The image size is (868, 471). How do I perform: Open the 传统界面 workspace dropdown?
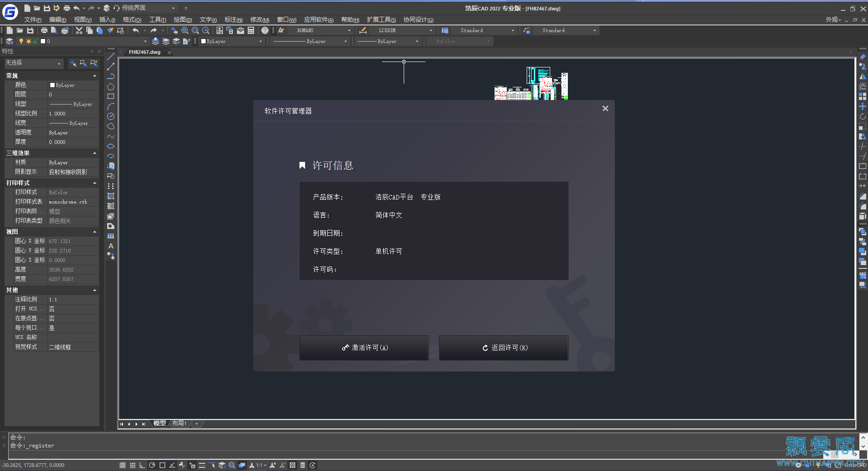(173, 8)
